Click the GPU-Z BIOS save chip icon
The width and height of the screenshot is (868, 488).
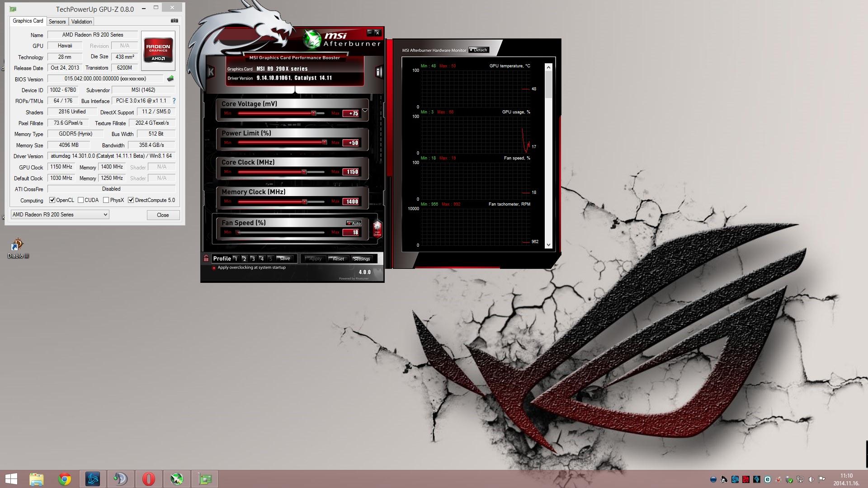[x=170, y=79]
